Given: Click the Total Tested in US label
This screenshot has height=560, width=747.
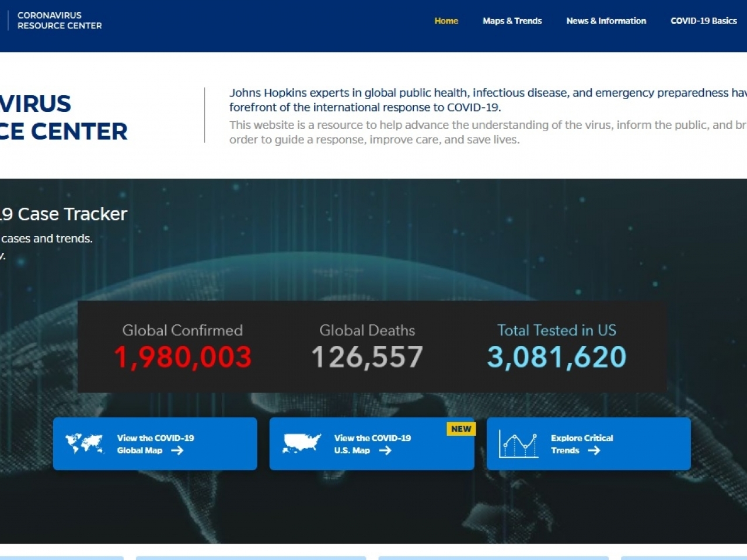Looking at the screenshot, I should (557, 330).
